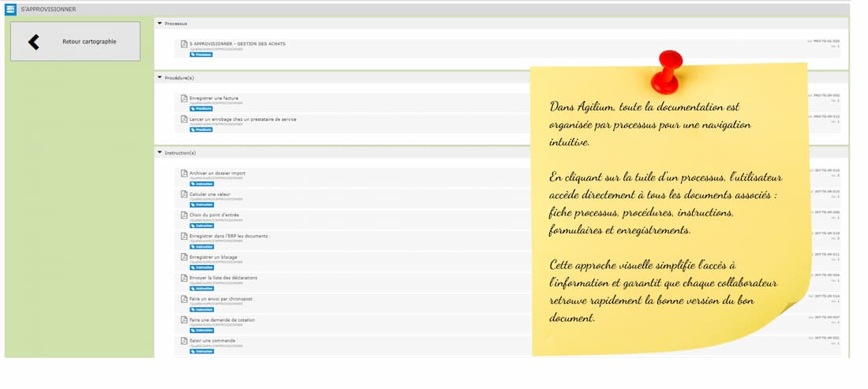Open PDF icon for Enregistrer une facture
The height and width of the screenshot is (389, 868).
(x=184, y=99)
